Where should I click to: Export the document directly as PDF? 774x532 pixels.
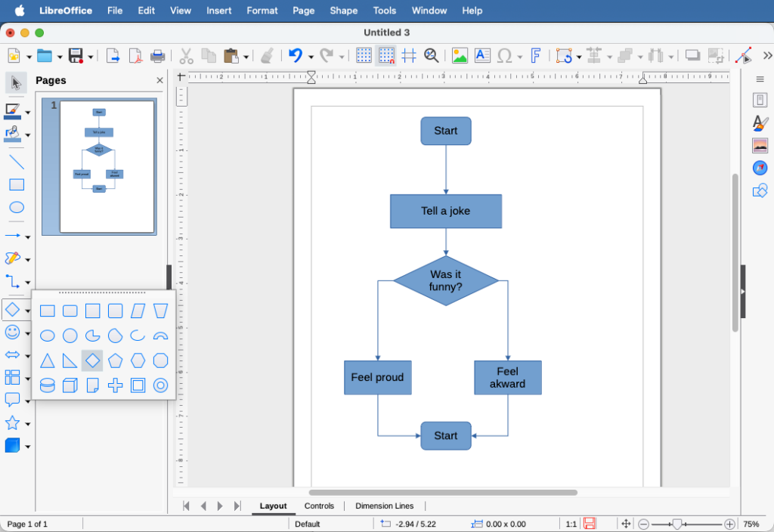coord(137,55)
